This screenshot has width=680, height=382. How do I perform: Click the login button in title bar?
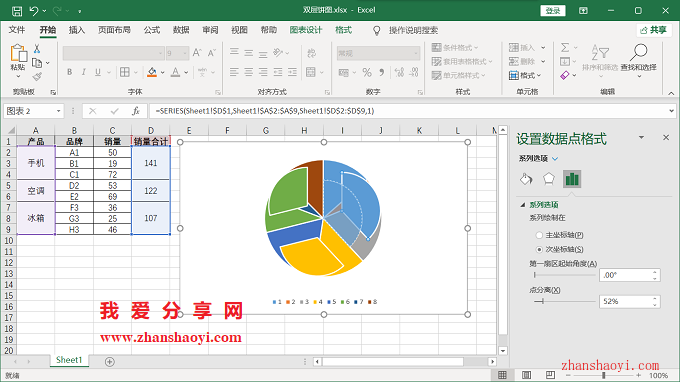(x=552, y=11)
